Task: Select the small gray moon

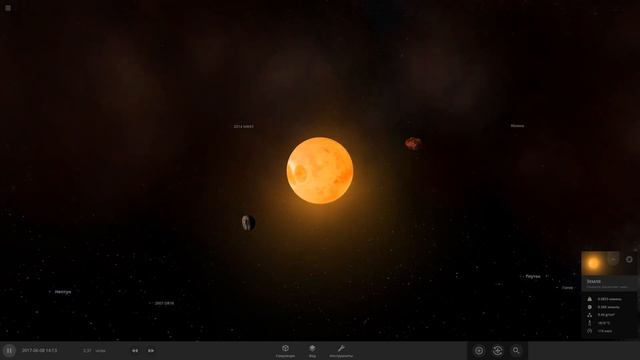Action: 248,223
